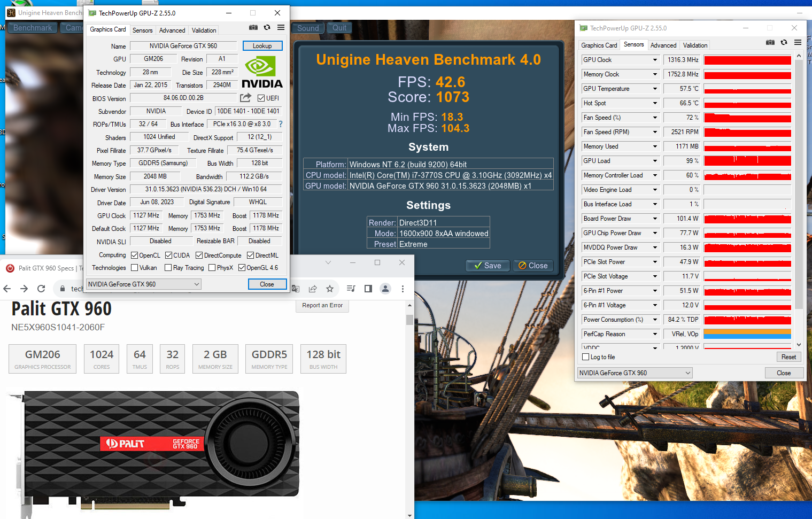
Task: Open the Fan Speed (RPM) sensor dropdown
Action: (655, 132)
